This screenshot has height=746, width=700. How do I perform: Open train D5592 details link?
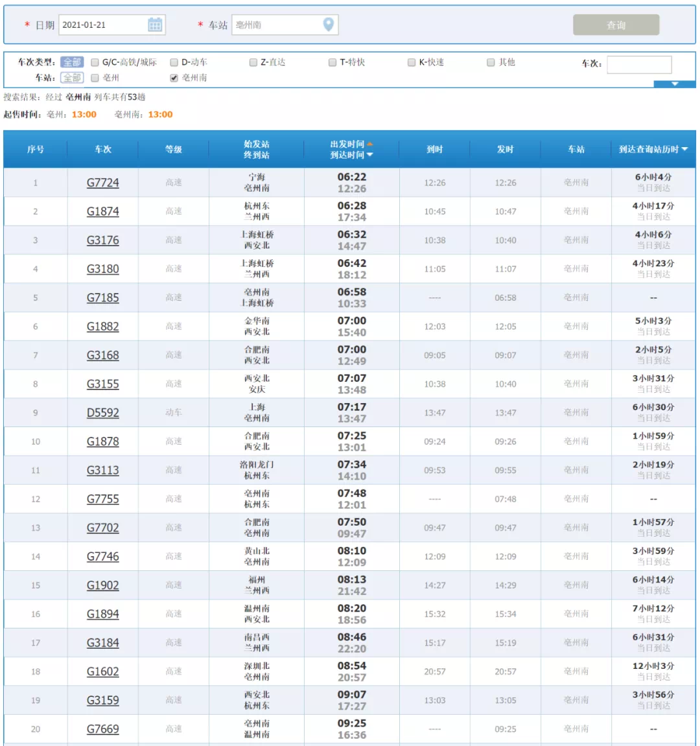click(103, 413)
